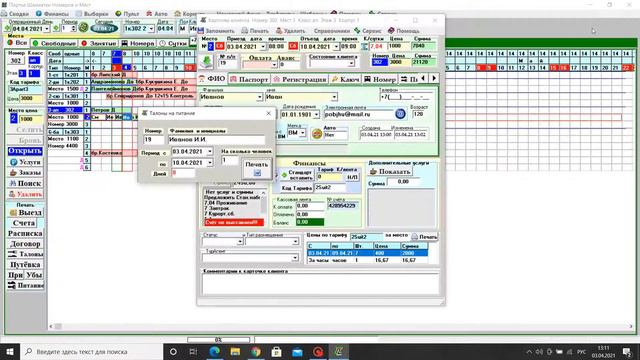Open Помощь in the client card toolbar
The width and height of the screenshot is (640, 360).
coord(403,31)
